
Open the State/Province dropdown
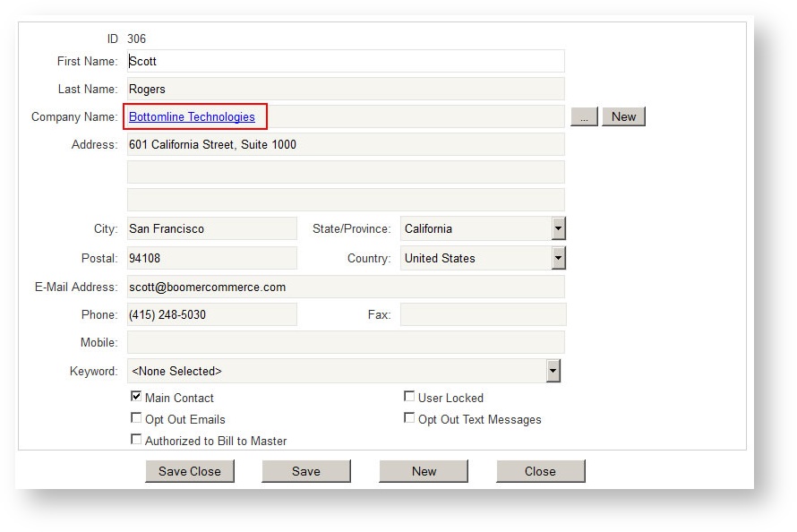click(560, 228)
